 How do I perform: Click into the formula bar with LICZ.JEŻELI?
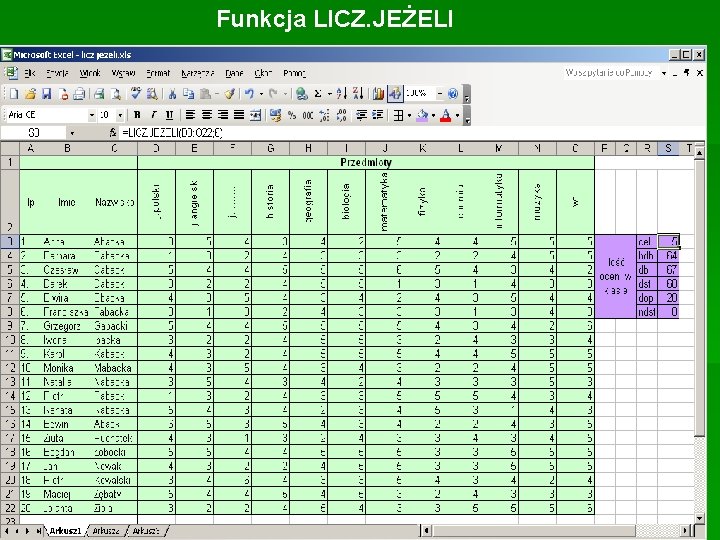click(411, 133)
